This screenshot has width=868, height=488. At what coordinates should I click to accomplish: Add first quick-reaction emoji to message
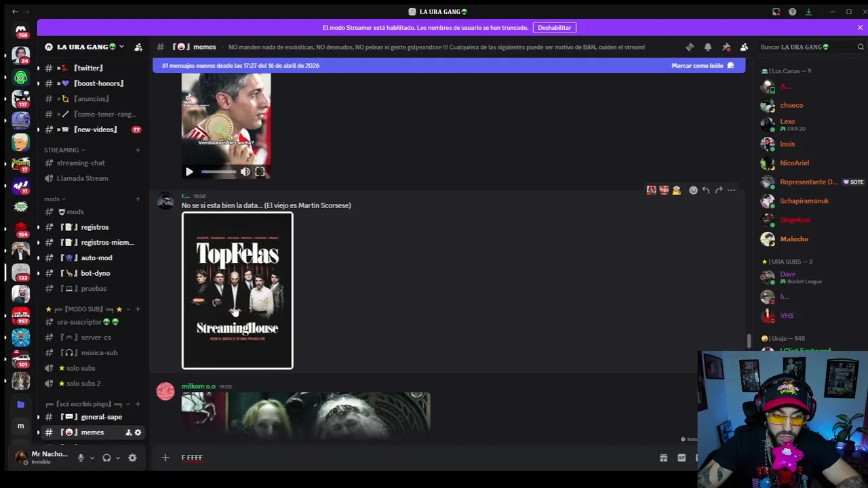[x=651, y=190]
